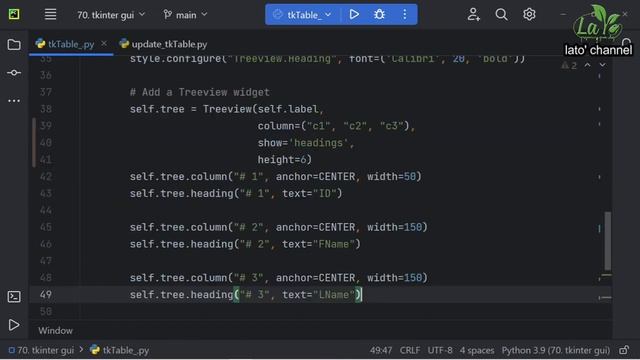This screenshot has width=640, height=360.
Task: Go to previous highlighted problem arrow
Action: [x=587, y=65]
